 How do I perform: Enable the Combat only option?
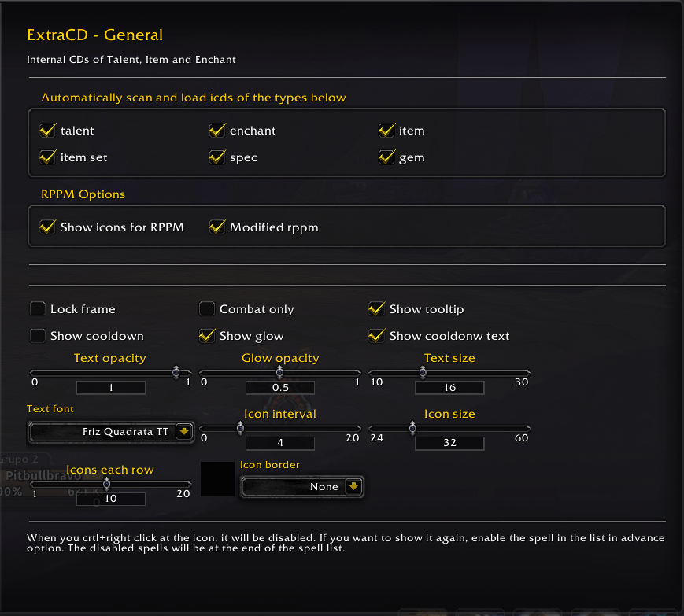pyautogui.click(x=207, y=308)
